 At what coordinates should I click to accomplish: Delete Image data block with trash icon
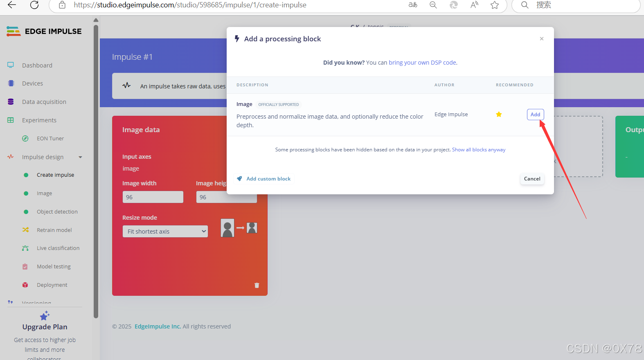(257, 285)
